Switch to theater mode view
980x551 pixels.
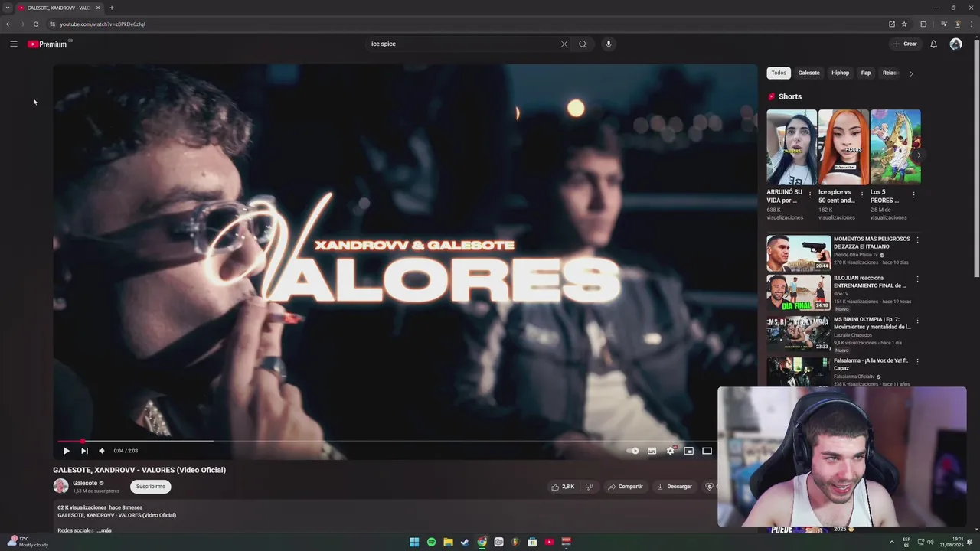pyautogui.click(x=707, y=451)
